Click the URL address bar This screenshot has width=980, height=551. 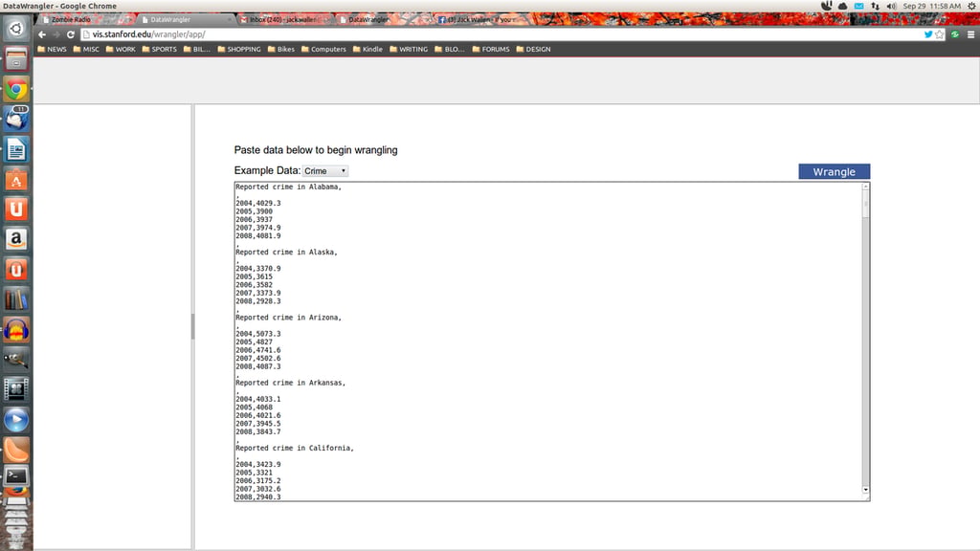coord(500,34)
